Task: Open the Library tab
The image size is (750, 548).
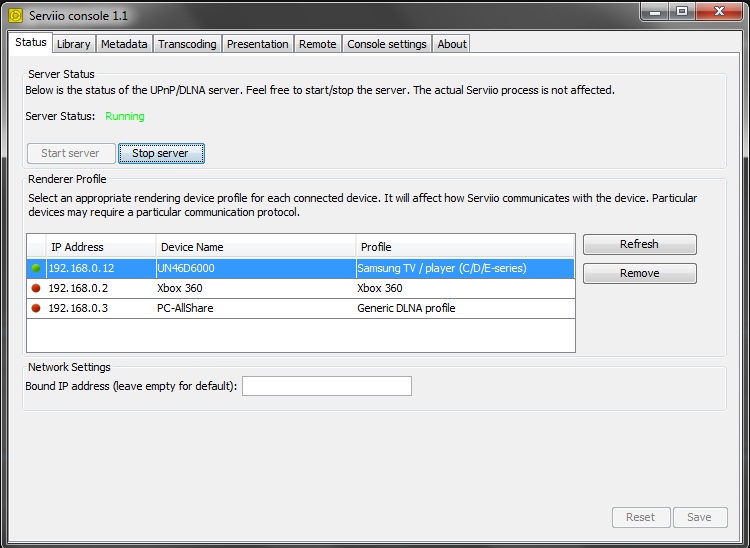Action: [73, 44]
